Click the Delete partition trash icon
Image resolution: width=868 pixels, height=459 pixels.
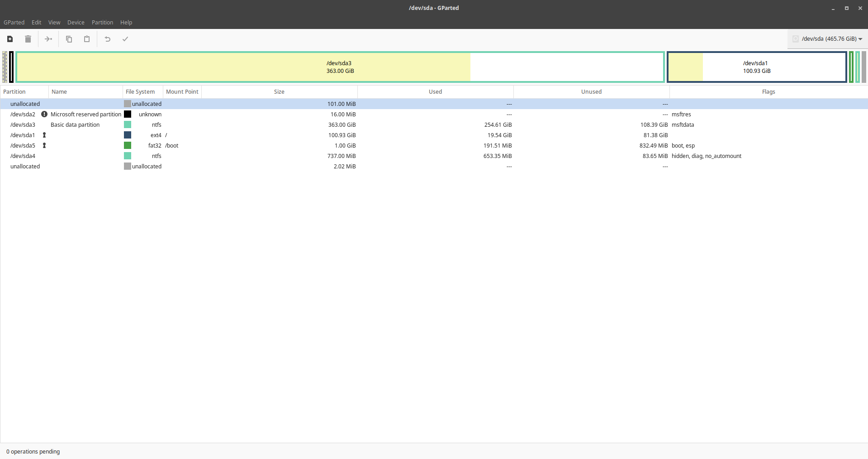pyautogui.click(x=28, y=39)
